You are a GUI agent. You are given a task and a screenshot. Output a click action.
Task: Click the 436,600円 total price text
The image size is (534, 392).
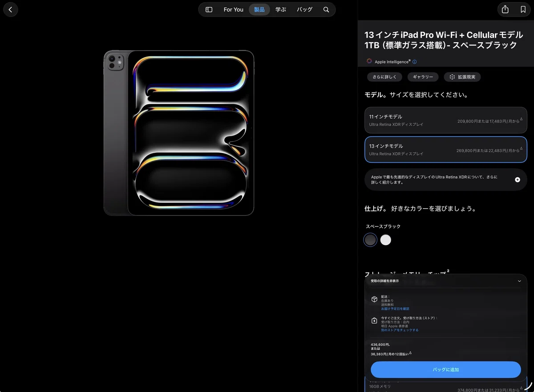380,344
